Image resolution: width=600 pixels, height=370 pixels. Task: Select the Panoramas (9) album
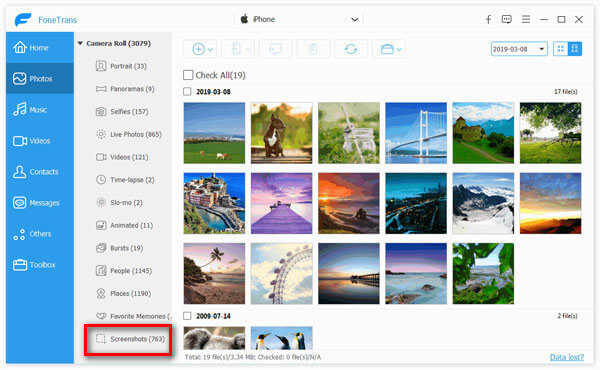125,89
